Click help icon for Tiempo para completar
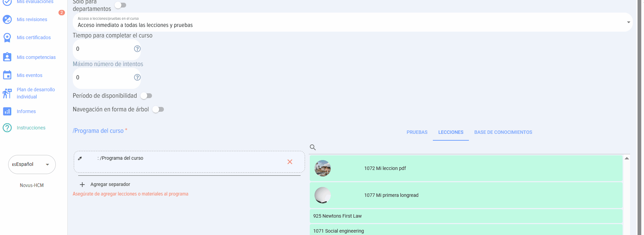Viewport: 644px width, 235px height. (137, 49)
